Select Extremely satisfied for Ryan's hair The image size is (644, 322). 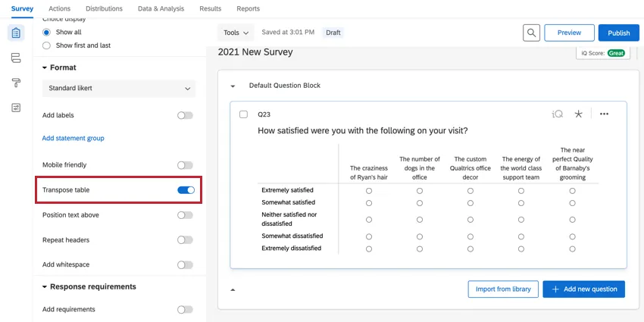[369, 191]
